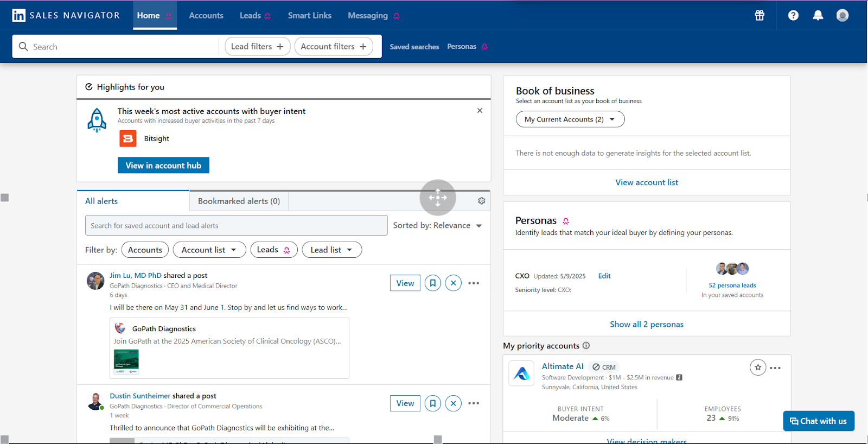
Task: Switch to Bookmarked alerts tab
Action: [239, 201]
